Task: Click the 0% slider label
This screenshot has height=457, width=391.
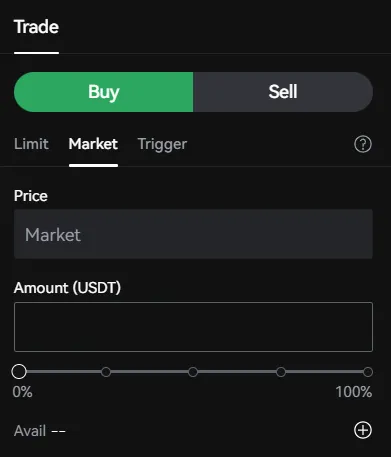Action: [22, 392]
